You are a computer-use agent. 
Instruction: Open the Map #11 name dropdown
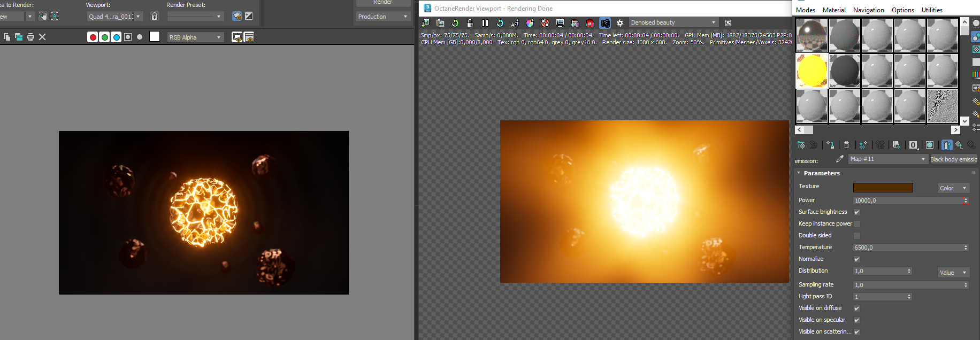[887, 159]
